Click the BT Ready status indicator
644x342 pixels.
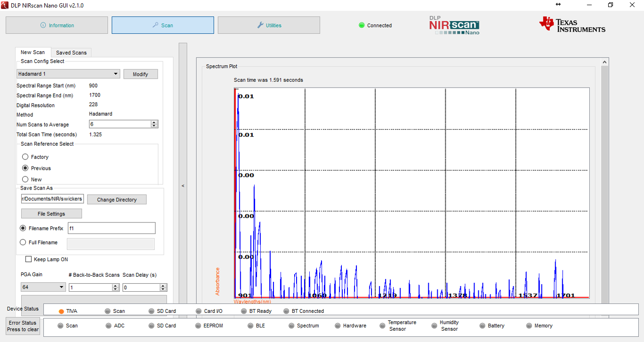[x=244, y=311]
